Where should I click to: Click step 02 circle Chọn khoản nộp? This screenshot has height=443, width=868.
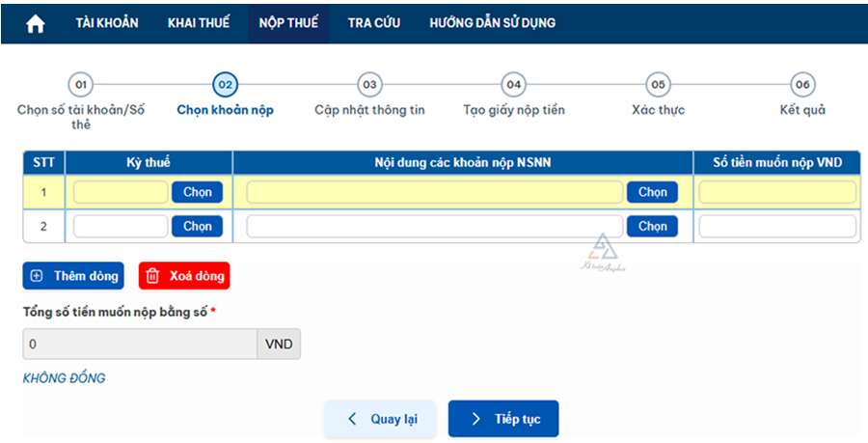[x=225, y=85]
